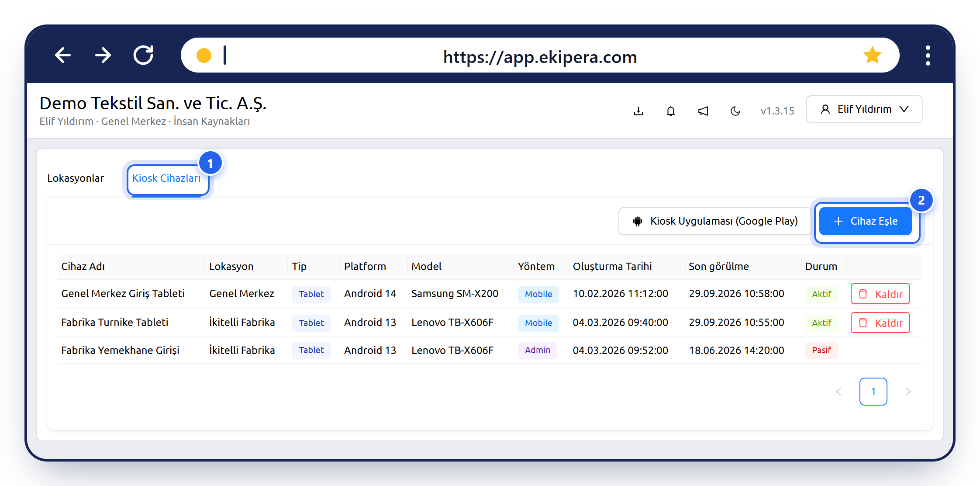
Task: Open the Elif Yıldırım user dropdown
Action: tap(864, 109)
